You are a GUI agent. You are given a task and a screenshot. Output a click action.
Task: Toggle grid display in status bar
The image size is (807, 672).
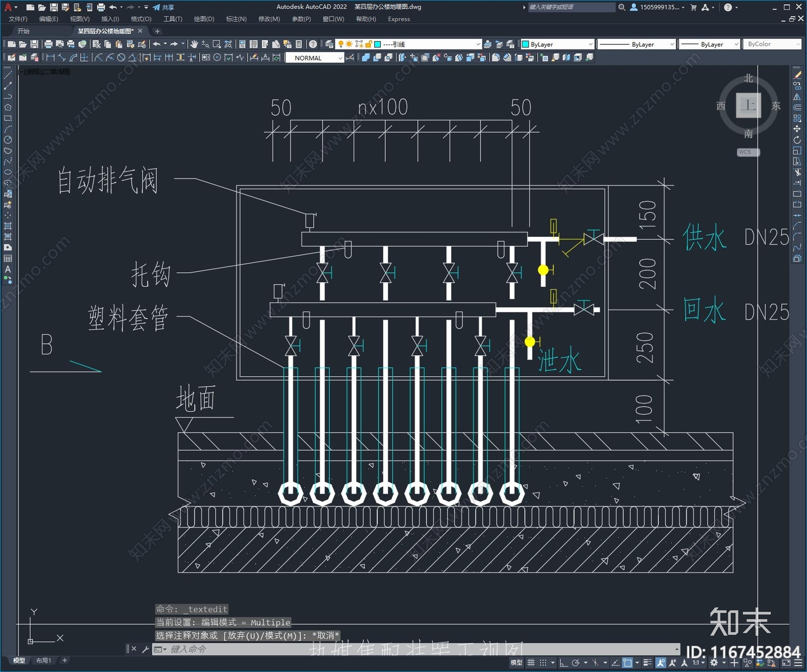tap(531, 662)
